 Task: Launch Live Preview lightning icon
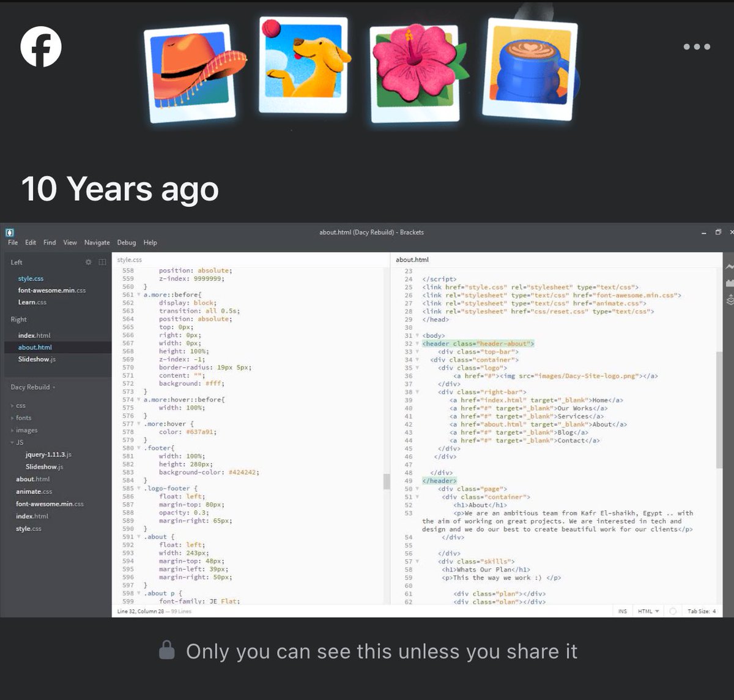(729, 267)
